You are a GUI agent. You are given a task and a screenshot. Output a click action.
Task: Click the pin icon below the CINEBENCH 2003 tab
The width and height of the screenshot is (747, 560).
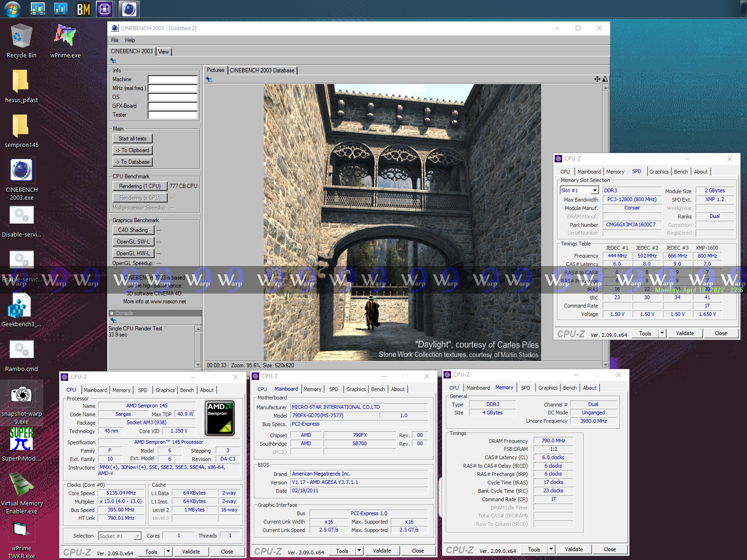click(113, 61)
